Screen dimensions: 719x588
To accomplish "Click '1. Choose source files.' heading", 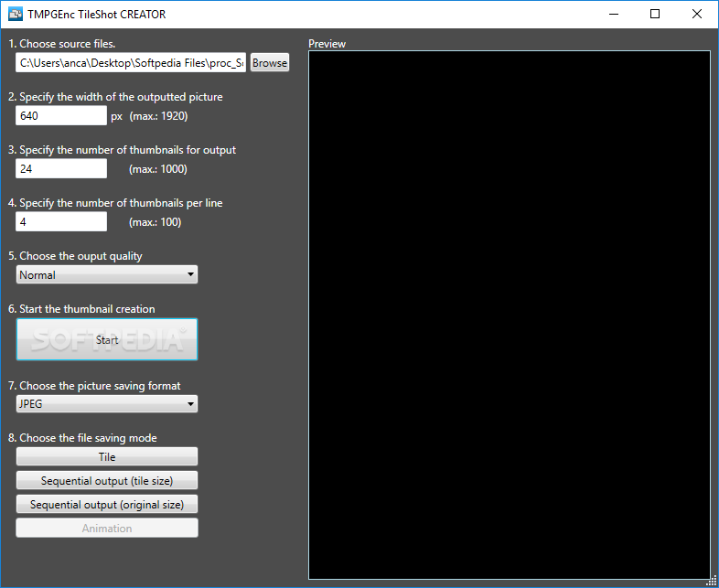I will point(62,44).
